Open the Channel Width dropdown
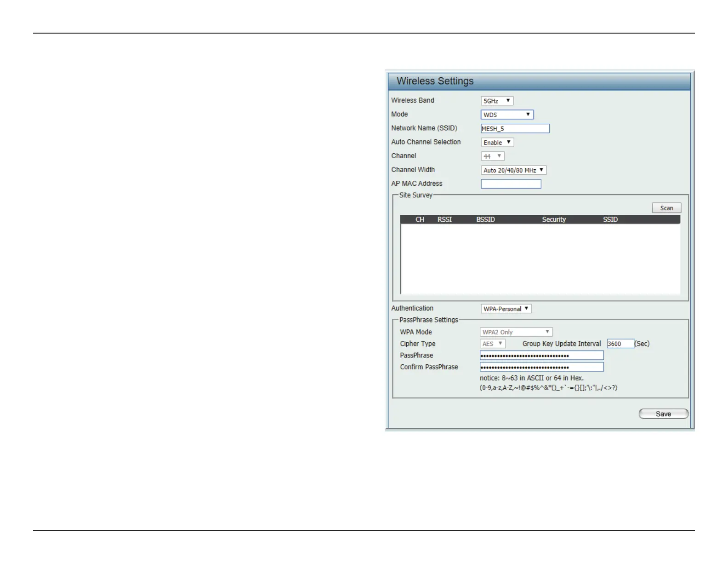Image resolution: width=728 pixels, height=563 pixels. (x=513, y=170)
